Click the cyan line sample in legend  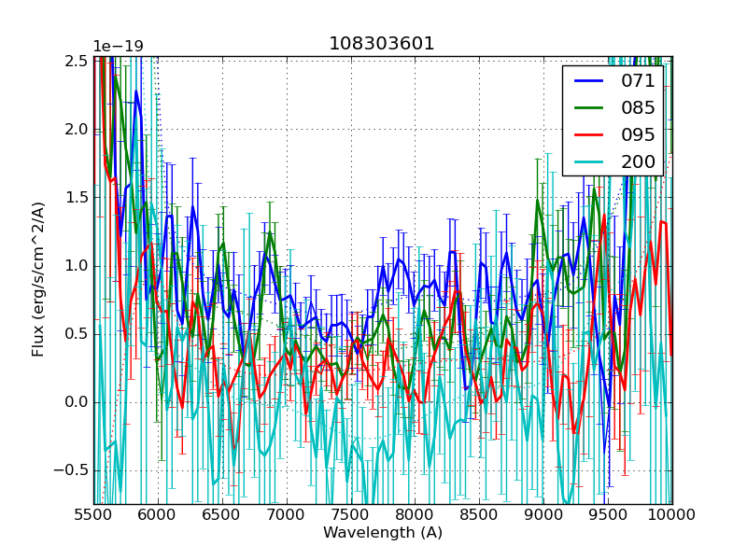click(588, 161)
